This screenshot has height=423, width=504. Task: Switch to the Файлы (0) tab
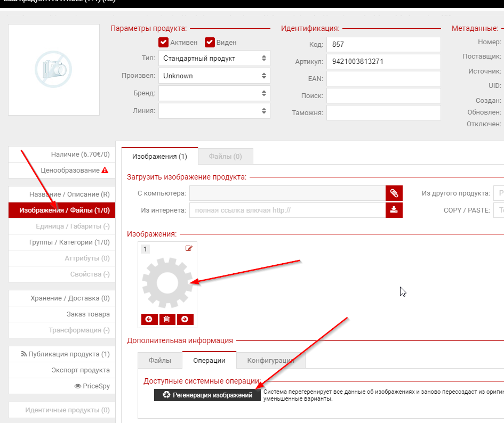225,157
